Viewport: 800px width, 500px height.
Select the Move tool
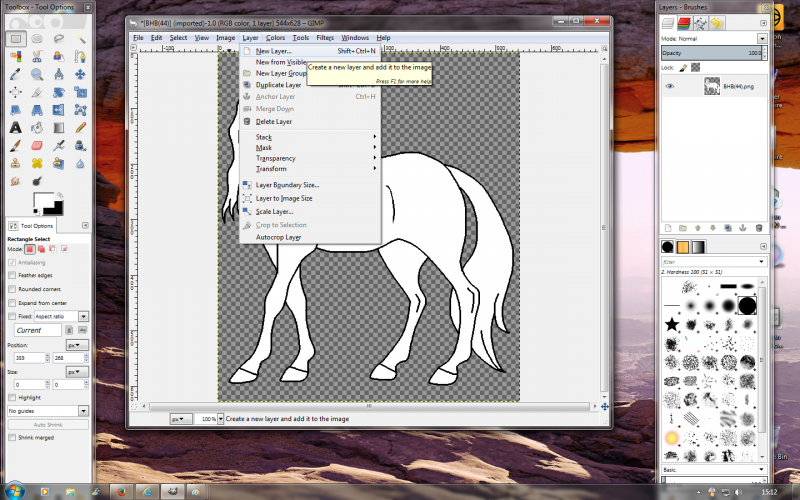(x=80, y=74)
